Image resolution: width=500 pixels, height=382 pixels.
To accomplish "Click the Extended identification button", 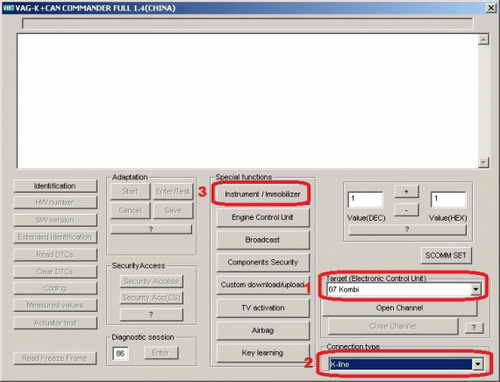I will [x=55, y=237].
